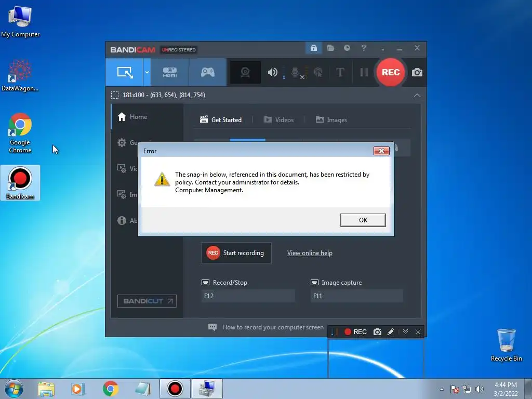The image size is (532, 399).
Task: Click the Image settings icon in sidebar
Action: pyautogui.click(x=122, y=194)
